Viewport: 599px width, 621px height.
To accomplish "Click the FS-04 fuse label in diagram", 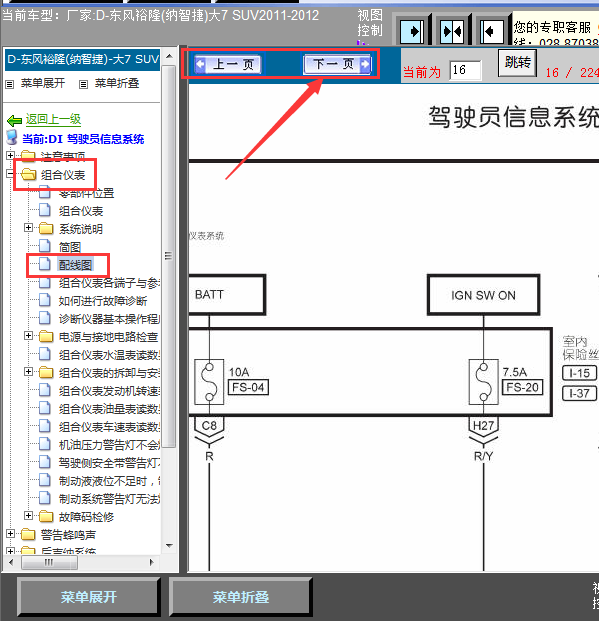I will tap(248, 387).
